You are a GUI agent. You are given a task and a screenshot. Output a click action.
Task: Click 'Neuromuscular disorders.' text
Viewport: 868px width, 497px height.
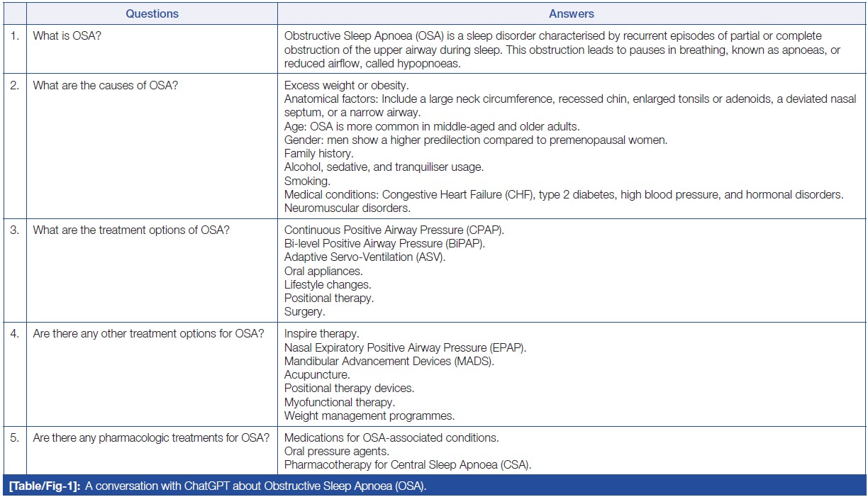click(347, 208)
